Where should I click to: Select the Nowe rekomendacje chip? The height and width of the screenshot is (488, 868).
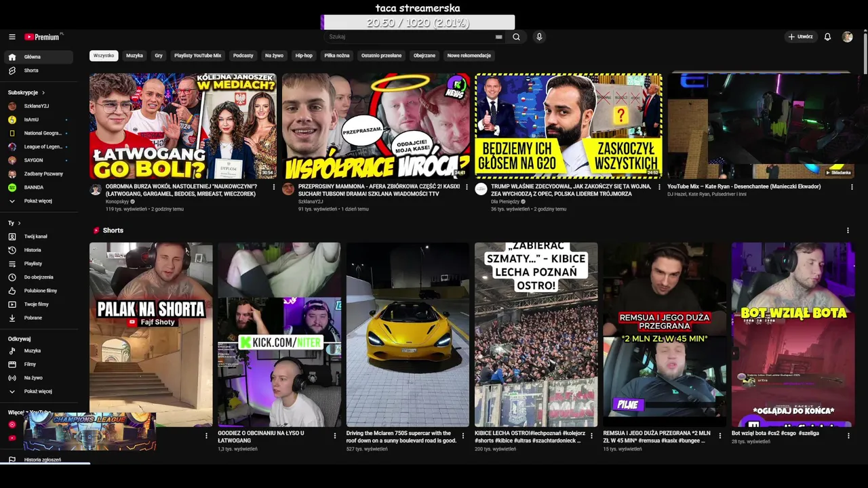pyautogui.click(x=469, y=56)
